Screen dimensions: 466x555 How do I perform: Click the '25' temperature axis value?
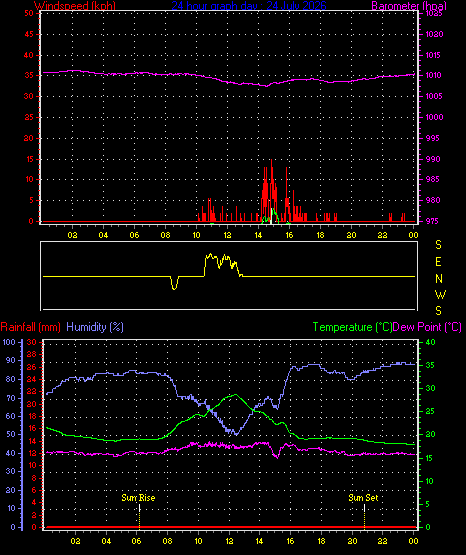(x=430, y=411)
